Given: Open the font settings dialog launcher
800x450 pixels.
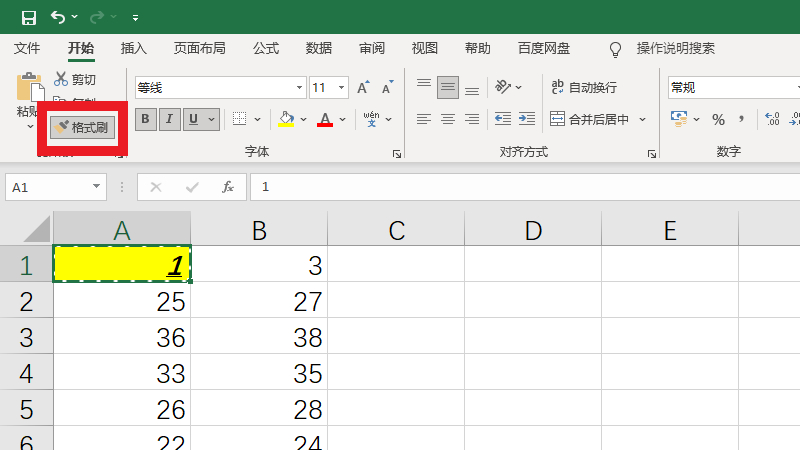Looking at the screenshot, I should [397, 154].
